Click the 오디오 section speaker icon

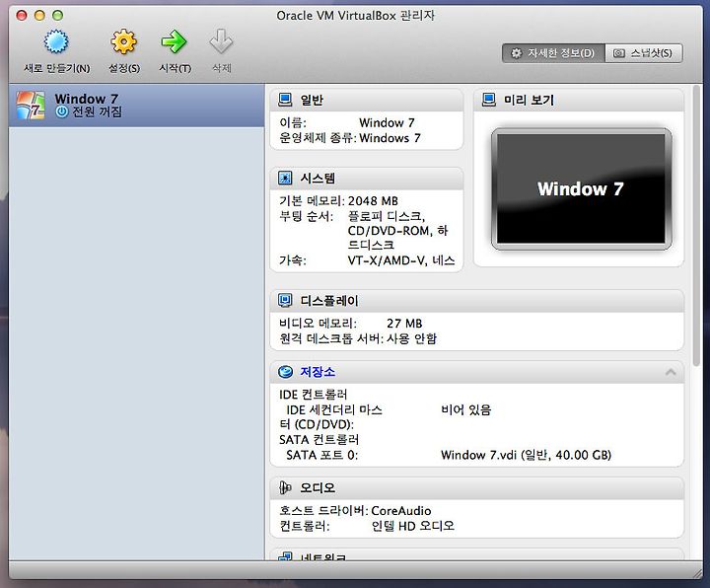[285, 488]
